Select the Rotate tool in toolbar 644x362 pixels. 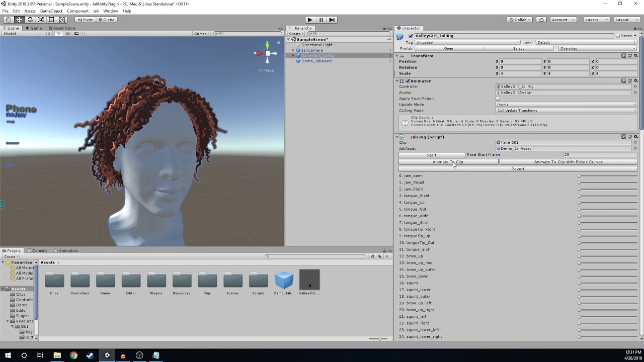[x=30, y=20]
